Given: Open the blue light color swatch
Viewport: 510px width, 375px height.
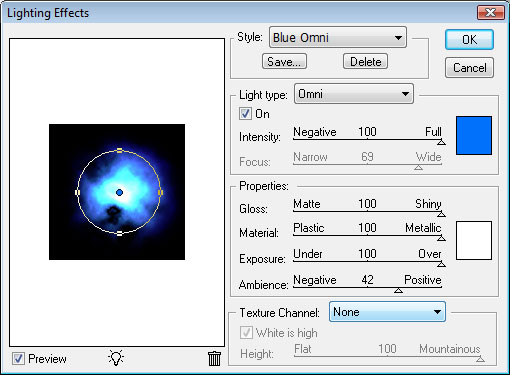Looking at the screenshot, I should point(474,135).
